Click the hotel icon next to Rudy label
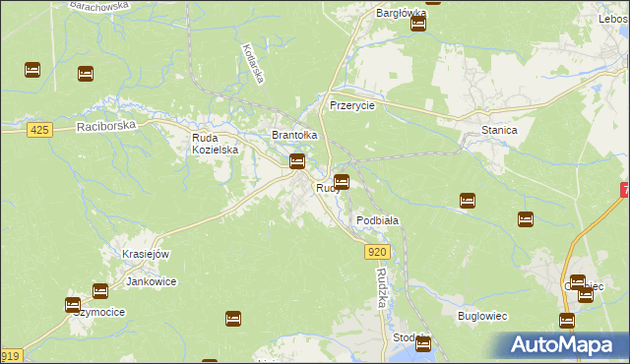The height and width of the screenshot is (364, 630). tap(342, 182)
